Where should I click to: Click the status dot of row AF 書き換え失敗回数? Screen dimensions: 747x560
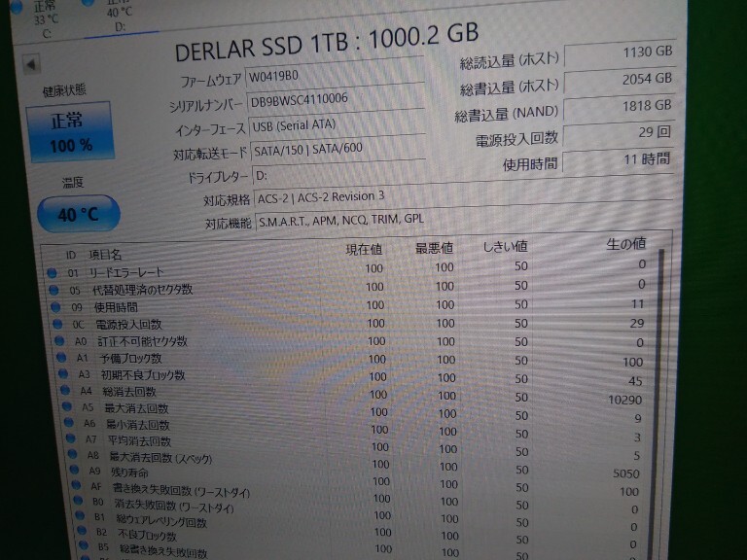77,485
